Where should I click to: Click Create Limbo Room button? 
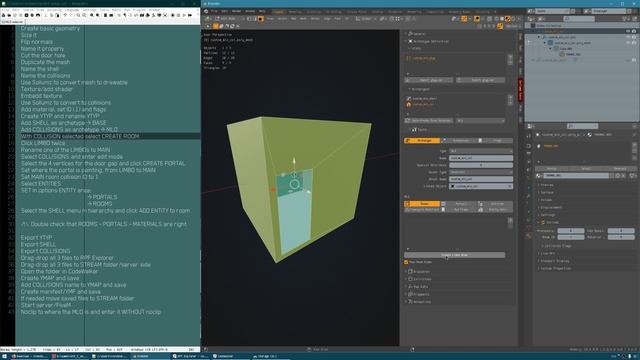(454, 255)
